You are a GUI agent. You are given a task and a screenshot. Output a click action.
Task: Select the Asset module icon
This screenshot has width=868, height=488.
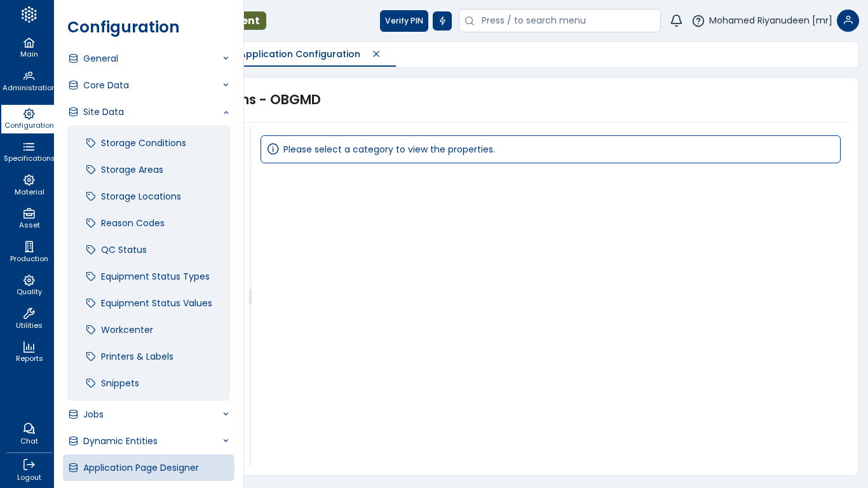click(x=29, y=214)
